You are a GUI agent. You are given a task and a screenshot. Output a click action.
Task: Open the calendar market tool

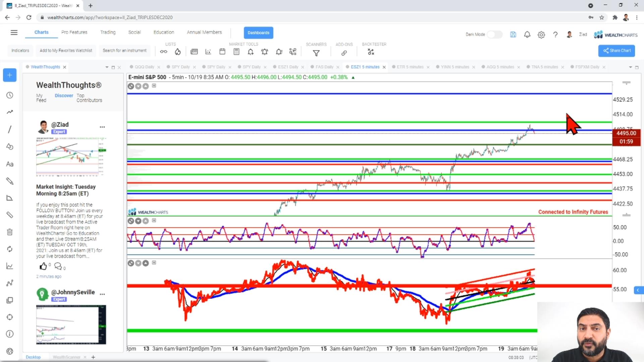point(222,52)
